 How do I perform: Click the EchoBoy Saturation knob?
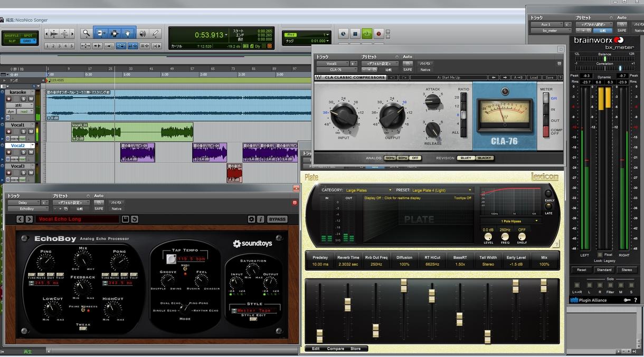(253, 269)
